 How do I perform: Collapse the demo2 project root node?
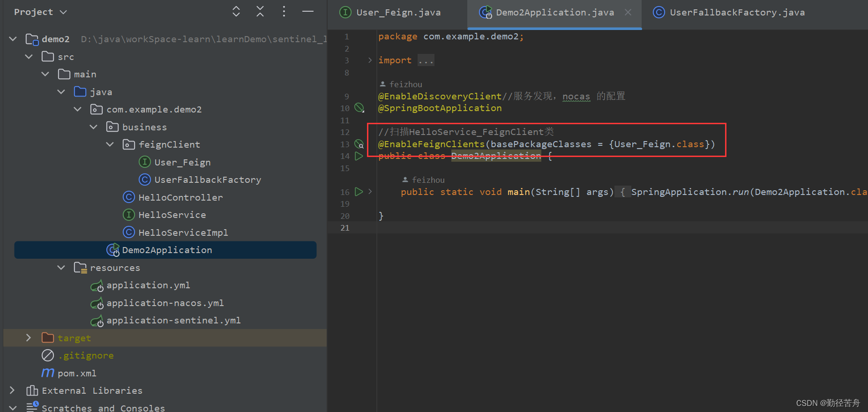coord(13,39)
